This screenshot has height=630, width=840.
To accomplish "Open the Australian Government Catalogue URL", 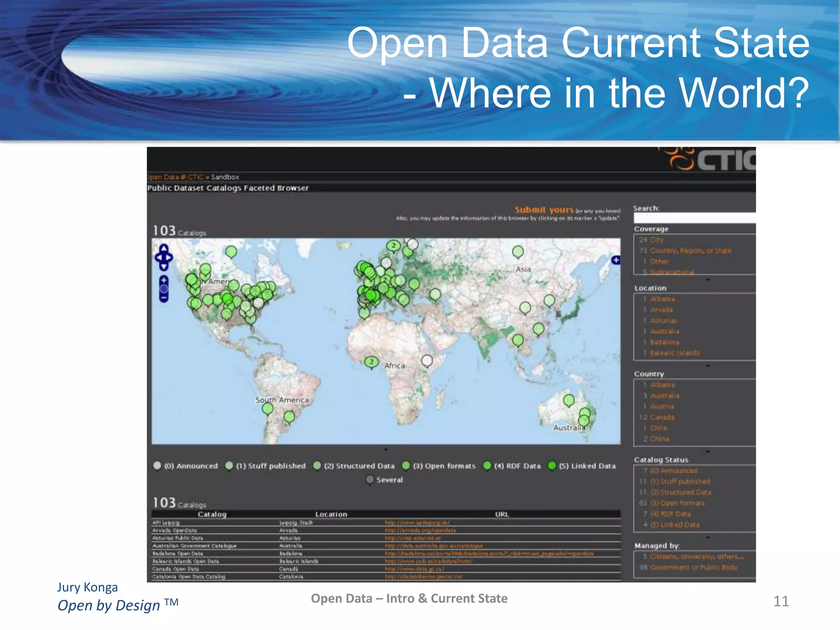I will pyautogui.click(x=434, y=546).
